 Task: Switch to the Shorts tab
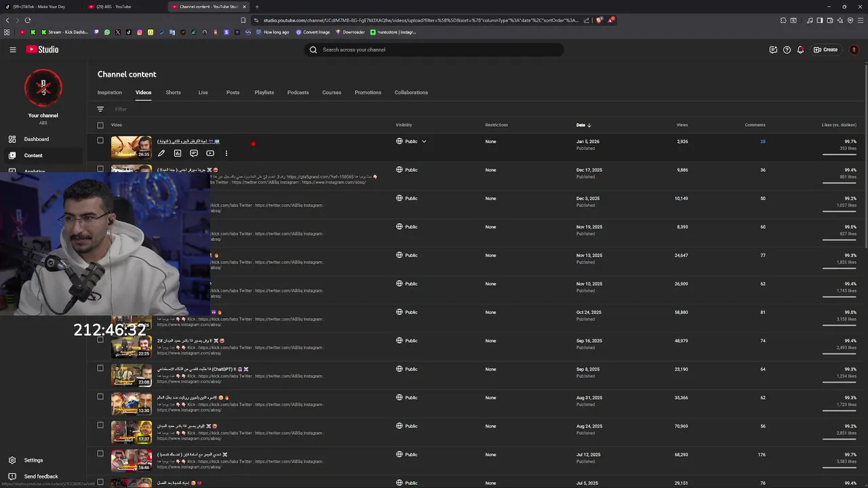pyautogui.click(x=174, y=92)
